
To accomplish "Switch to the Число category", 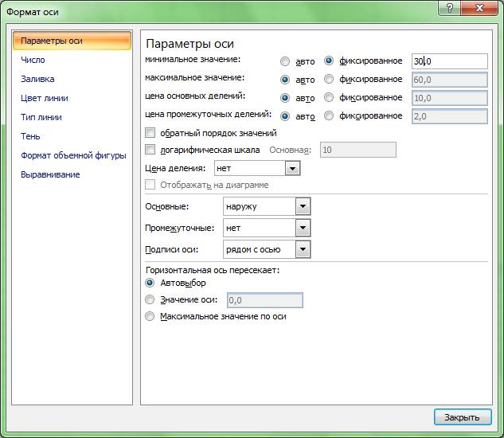I will coord(33,60).
